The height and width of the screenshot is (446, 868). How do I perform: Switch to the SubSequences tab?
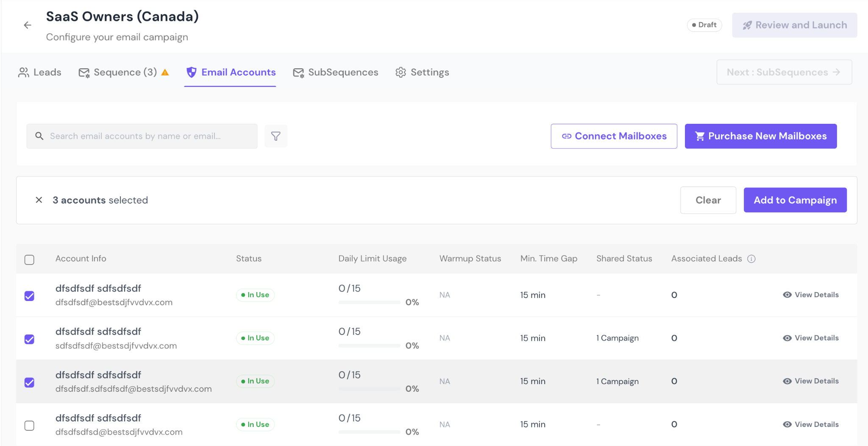click(x=336, y=72)
